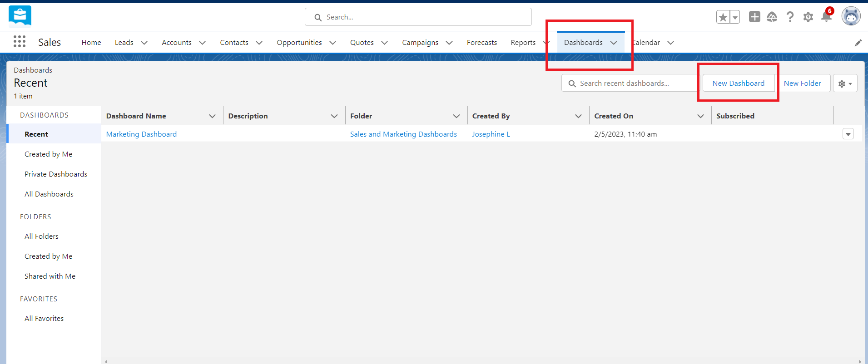Image resolution: width=868 pixels, height=364 pixels.
Task: Open the App Launcher grid icon
Action: point(20,42)
